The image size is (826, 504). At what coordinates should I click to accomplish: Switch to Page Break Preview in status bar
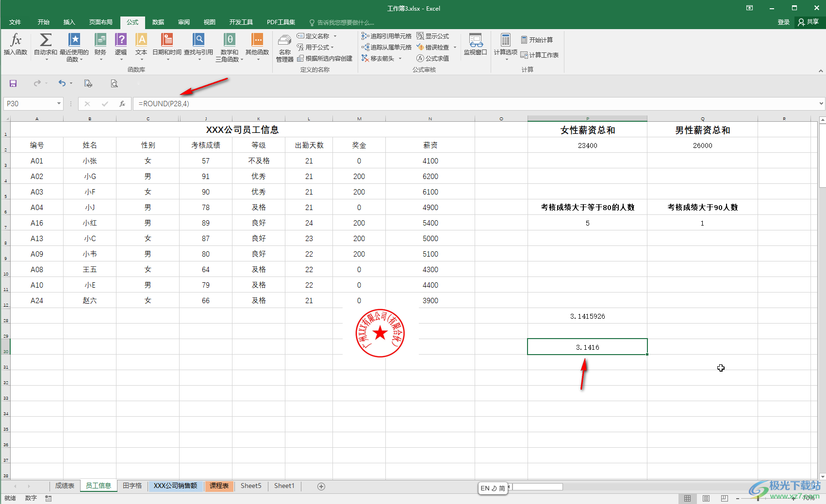pyautogui.click(x=725, y=498)
